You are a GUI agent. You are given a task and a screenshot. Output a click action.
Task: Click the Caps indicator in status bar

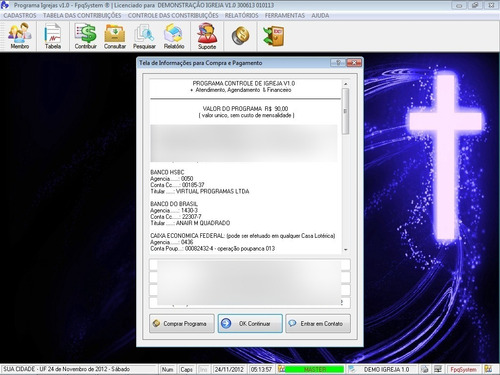(186, 369)
